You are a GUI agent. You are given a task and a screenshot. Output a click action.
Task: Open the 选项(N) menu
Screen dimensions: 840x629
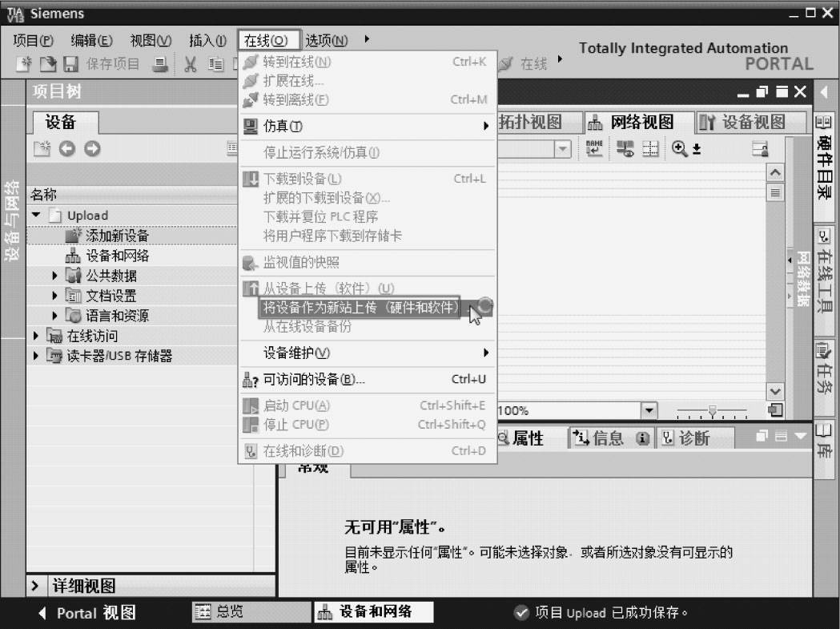point(326,40)
